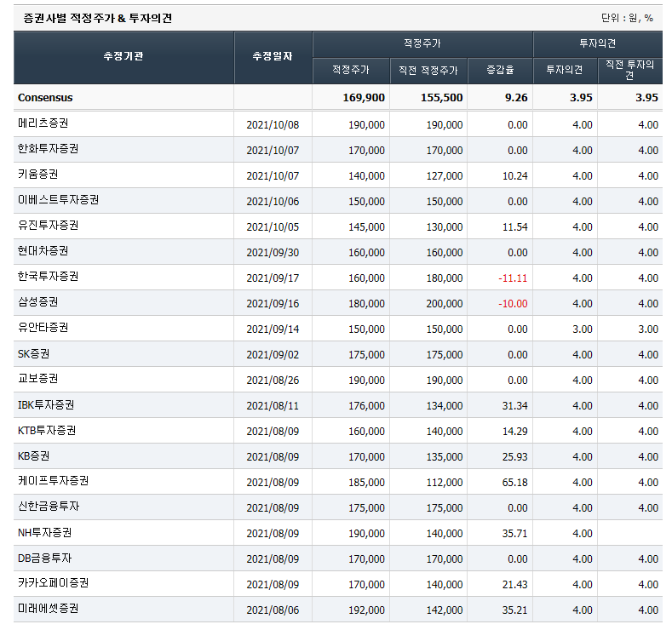Click the 직전 적정주가 column header
This screenshot has width=672, height=630.
point(428,71)
